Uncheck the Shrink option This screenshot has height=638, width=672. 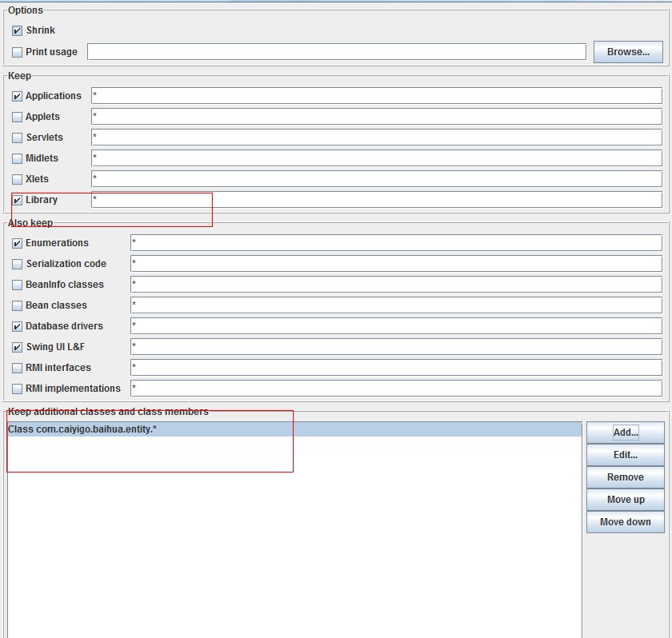(x=17, y=31)
